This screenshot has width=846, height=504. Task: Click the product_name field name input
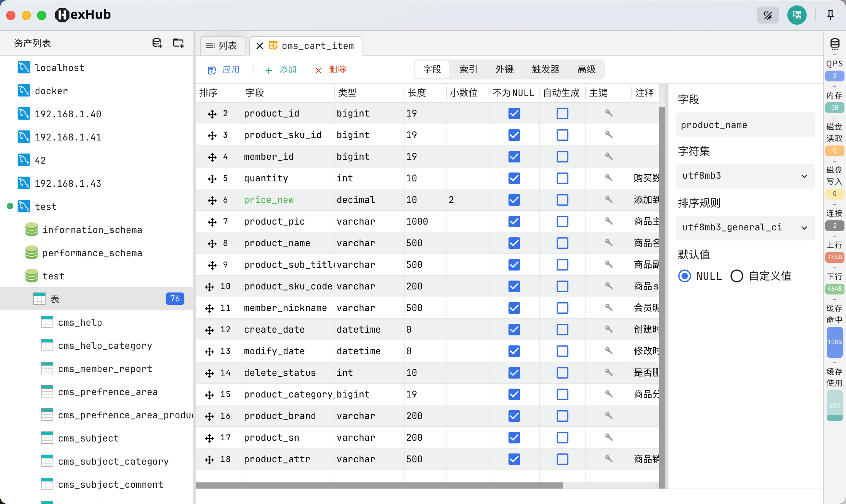coord(745,125)
